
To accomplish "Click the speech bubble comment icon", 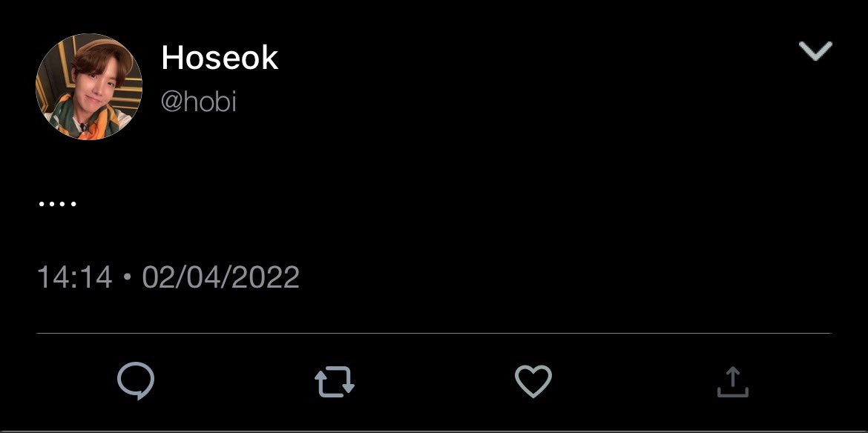I will [x=136, y=381].
